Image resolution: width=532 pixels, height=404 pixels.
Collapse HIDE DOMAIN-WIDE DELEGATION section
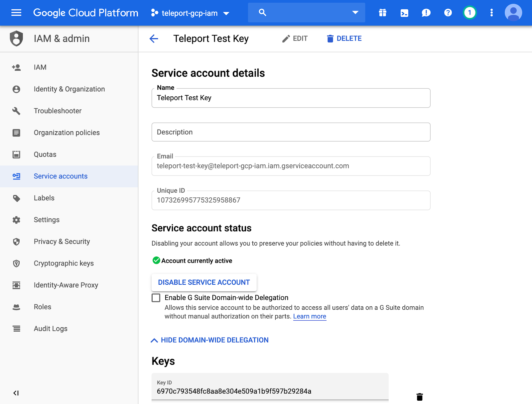(210, 340)
